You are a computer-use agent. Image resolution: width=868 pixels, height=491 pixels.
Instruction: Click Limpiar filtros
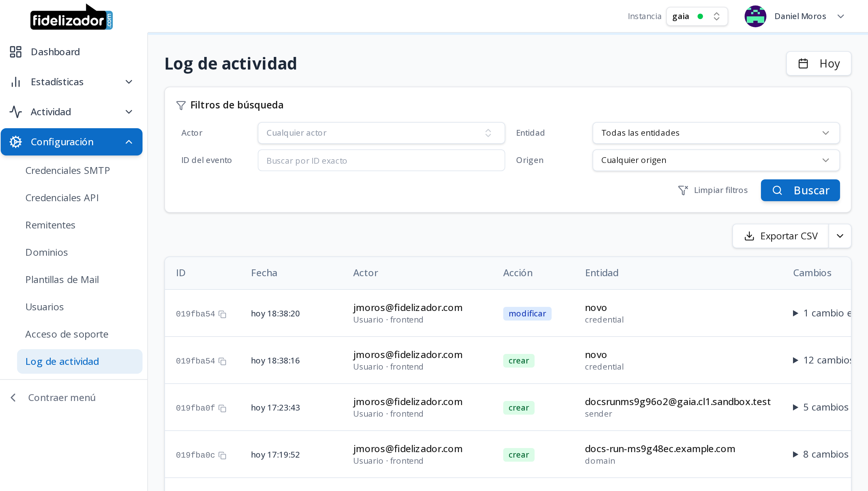coord(713,190)
